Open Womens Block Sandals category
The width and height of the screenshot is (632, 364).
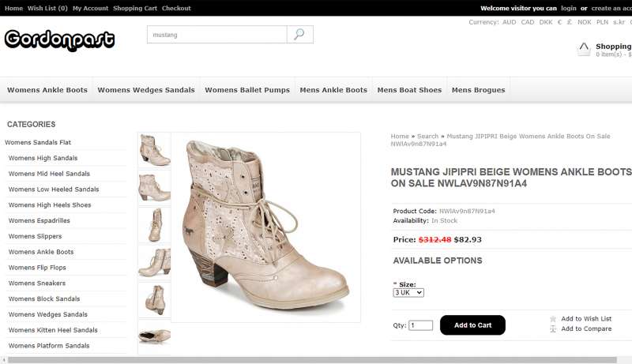(44, 298)
